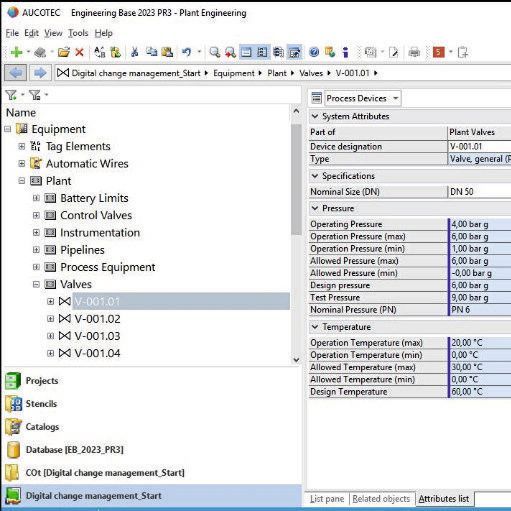
Task: Collapse the Specifications section
Action: pos(315,176)
